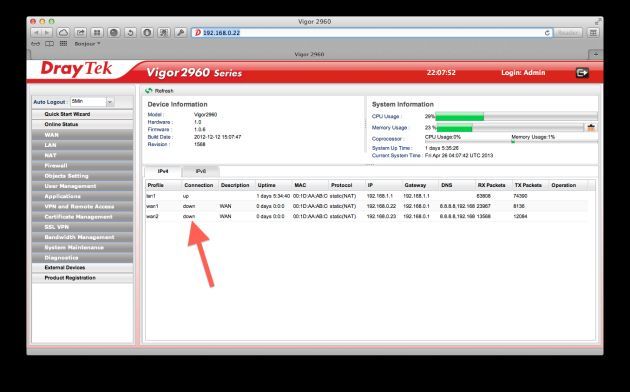
Task: Expand the User Management menu section
Action: pyautogui.click(x=82, y=186)
